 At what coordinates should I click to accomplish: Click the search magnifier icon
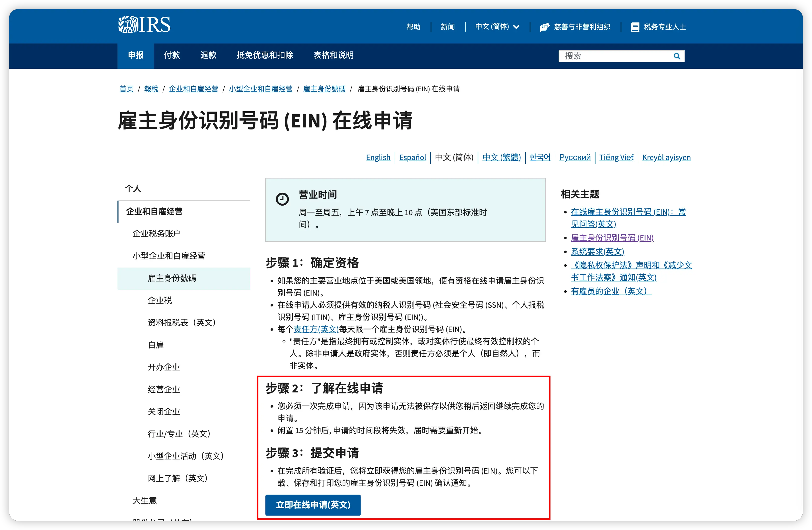(x=677, y=56)
